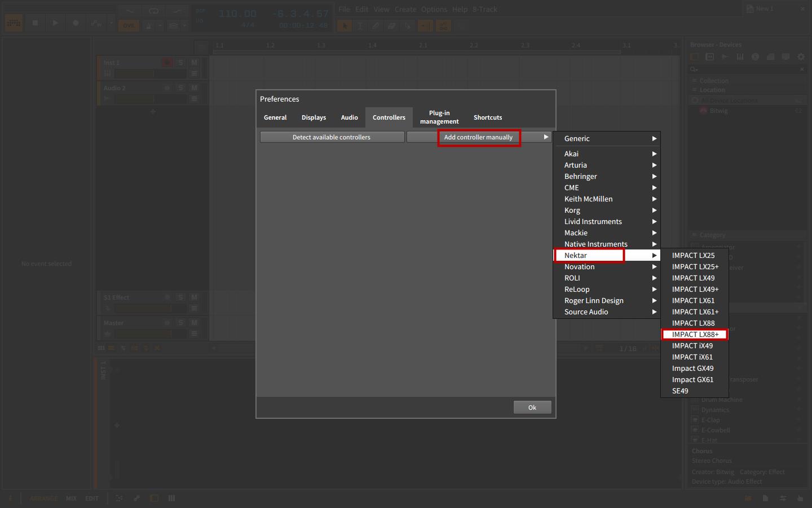This screenshot has width=812, height=508.
Task: Click Ok to close Preferences
Action: pyautogui.click(x=532, y=408)
